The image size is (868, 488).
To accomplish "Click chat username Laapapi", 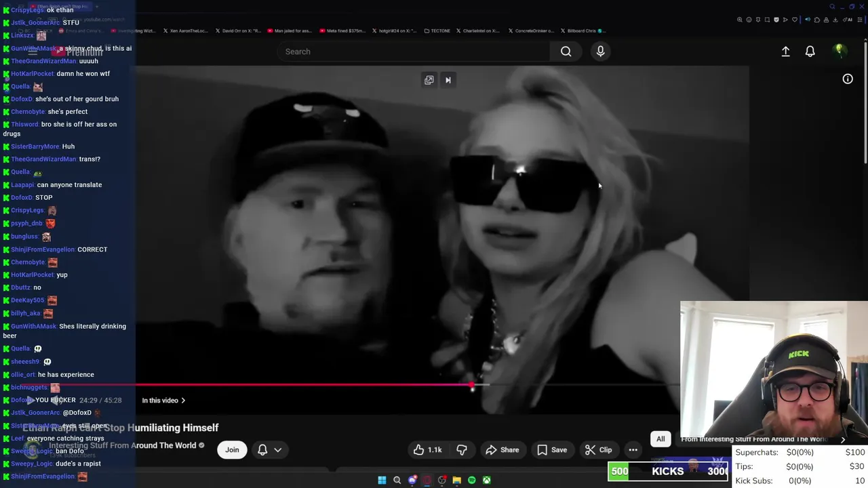I will [22, 185].
